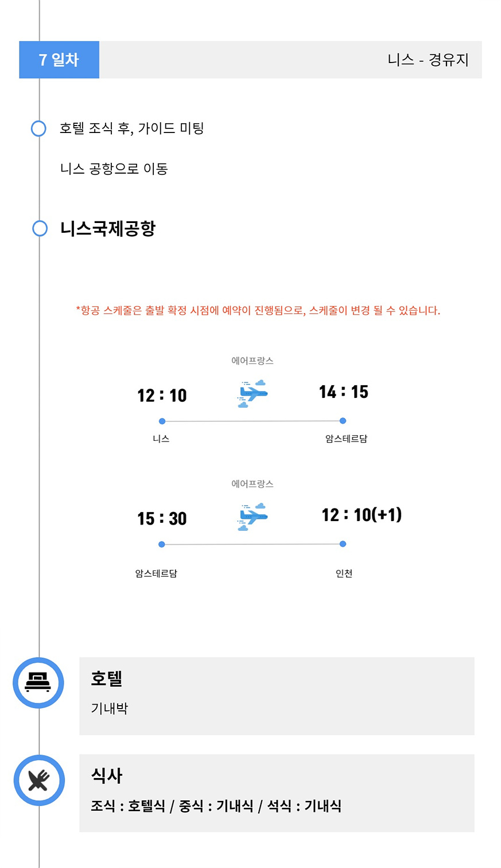This screenshot has height=868, width=501.
Task: Open the 니스국제공항 heading
Action: (x=108, y=229)
